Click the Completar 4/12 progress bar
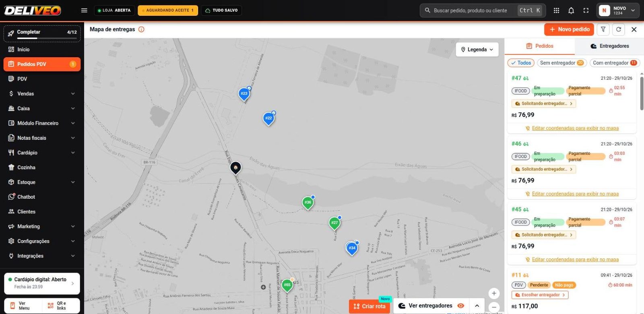The width and height of the screenshot is (644, 314). coord(42,33)
